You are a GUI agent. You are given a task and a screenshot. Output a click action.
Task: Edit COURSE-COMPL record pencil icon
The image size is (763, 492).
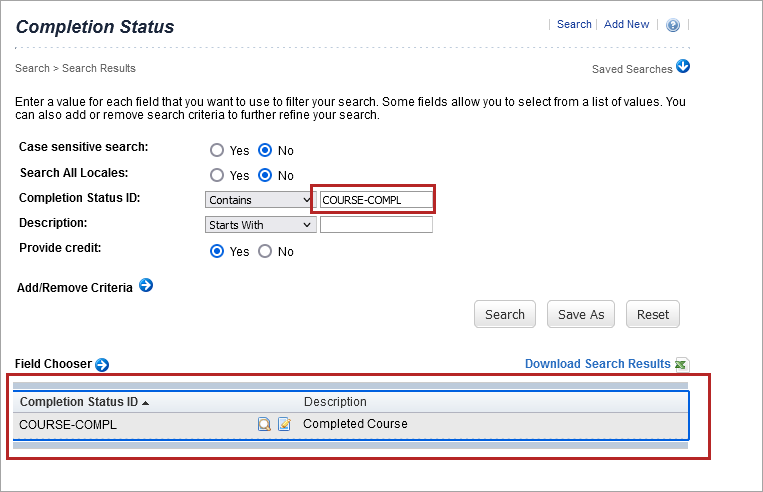pos(284,424)
